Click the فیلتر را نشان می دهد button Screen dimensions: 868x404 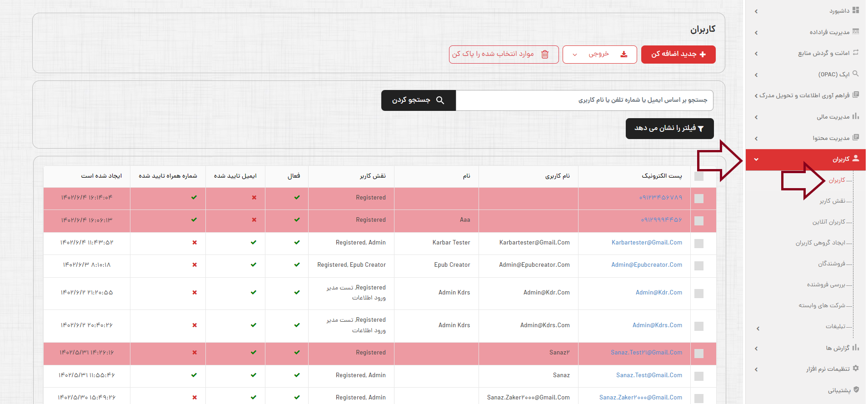pyautogui.click(x=669, y=129)
